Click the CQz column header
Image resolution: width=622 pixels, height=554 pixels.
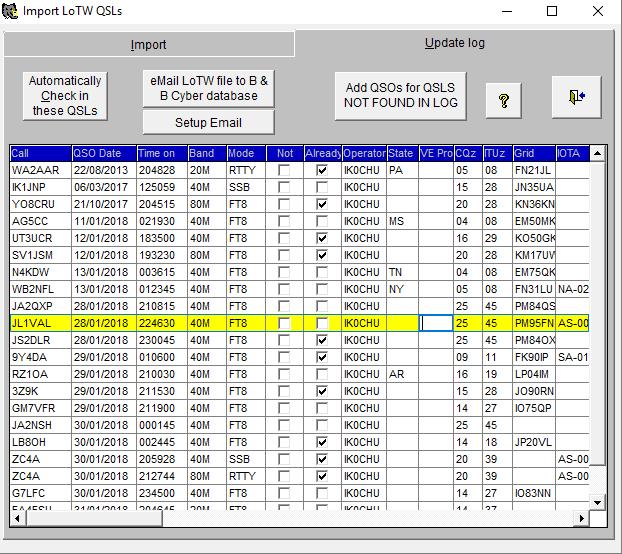click(x=468, y=153)
